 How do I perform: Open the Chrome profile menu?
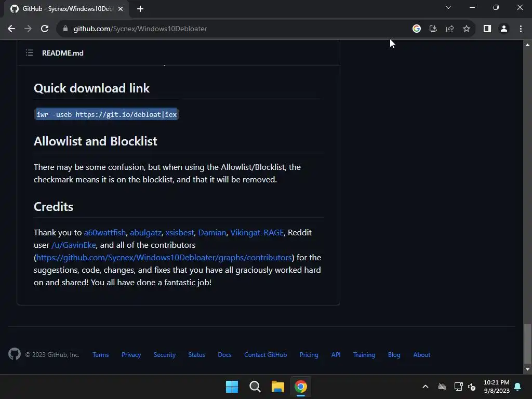coord(504,29)
